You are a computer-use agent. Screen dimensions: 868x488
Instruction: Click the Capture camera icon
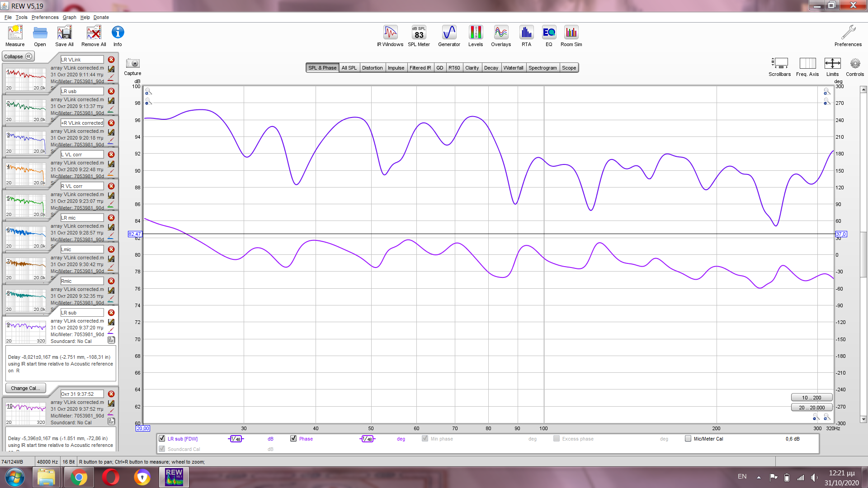coord(132,64)
